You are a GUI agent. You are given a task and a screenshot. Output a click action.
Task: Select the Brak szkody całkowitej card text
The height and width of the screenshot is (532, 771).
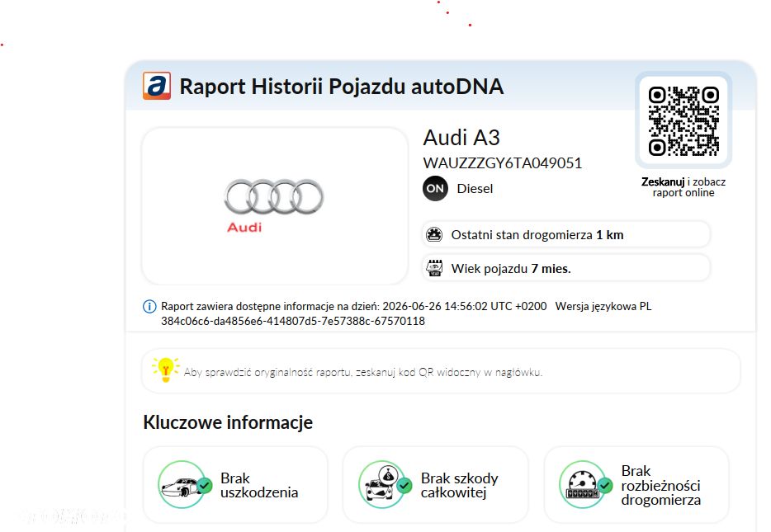point(459,485)
